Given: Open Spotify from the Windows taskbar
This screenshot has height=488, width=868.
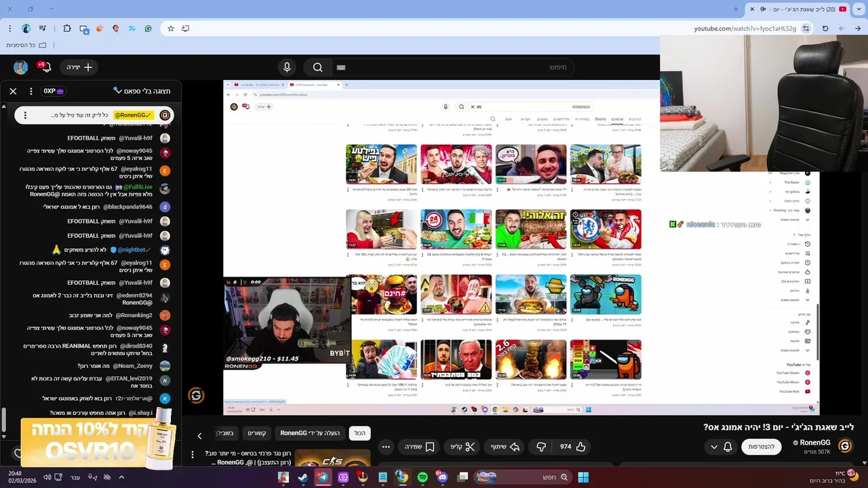Looking at the screenshot, I should [422, 477].
